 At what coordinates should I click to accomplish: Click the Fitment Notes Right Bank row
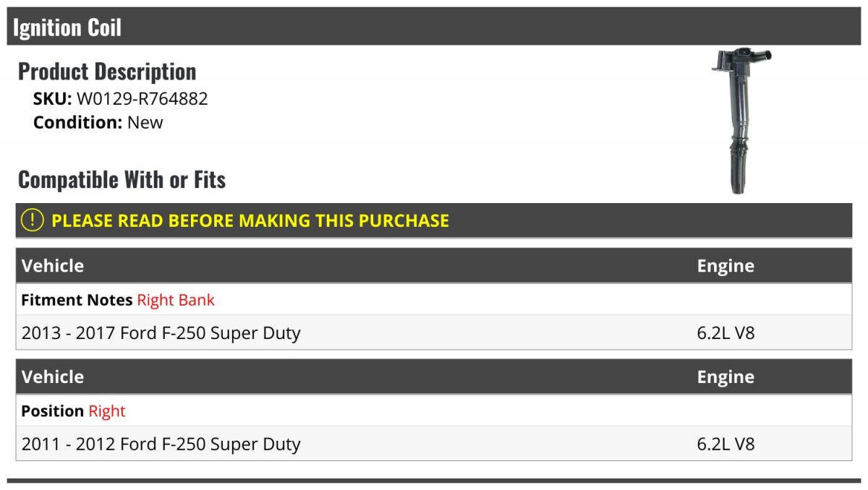tap(434, 299)
